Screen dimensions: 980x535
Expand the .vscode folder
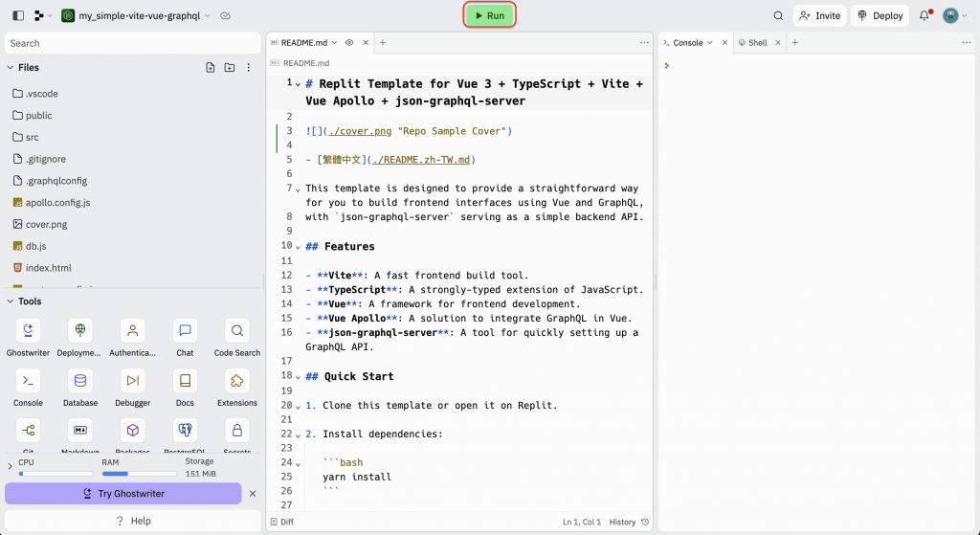(x=35, y=94)
